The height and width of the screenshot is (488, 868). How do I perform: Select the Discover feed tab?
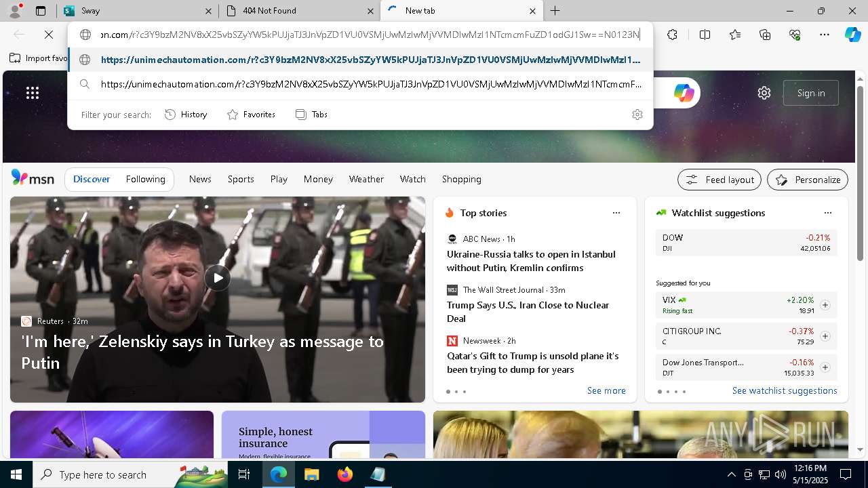tap(92, 179)
